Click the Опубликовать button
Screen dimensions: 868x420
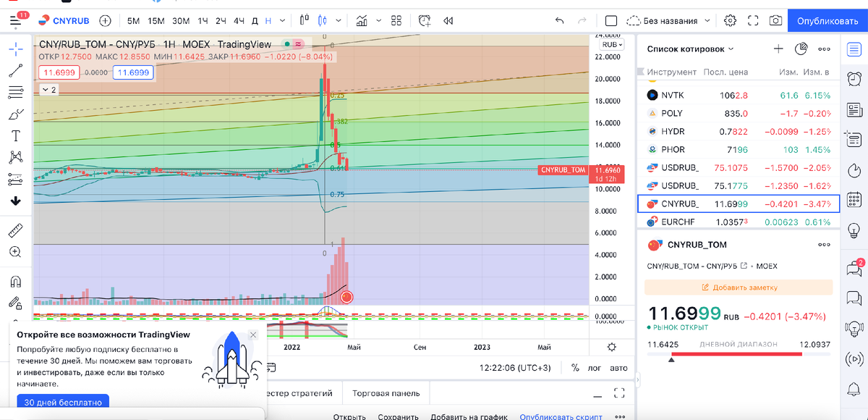point(827,21)
